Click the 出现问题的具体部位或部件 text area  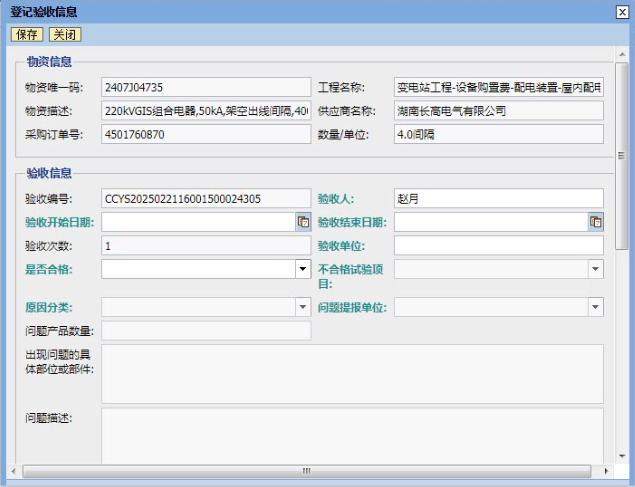click(352, 373)
